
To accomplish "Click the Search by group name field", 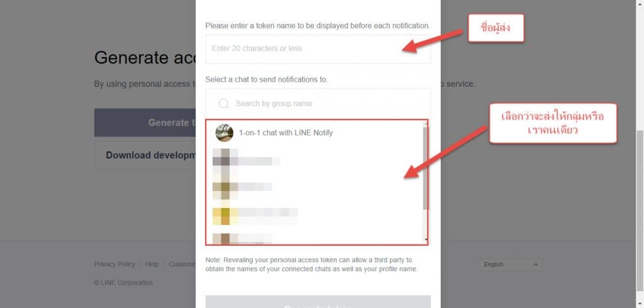I will coord(318,104).
